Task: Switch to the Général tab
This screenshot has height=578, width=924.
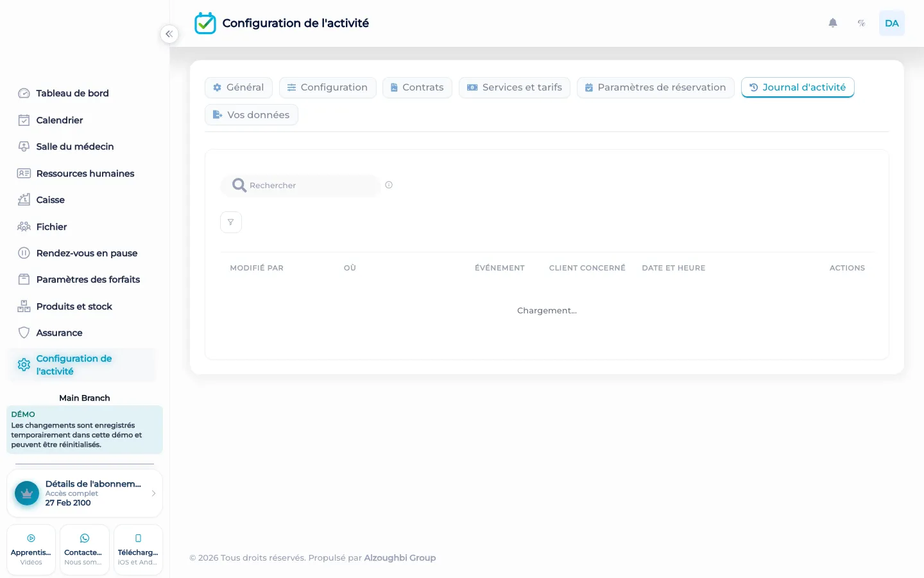Action: (x=239, y=87)
